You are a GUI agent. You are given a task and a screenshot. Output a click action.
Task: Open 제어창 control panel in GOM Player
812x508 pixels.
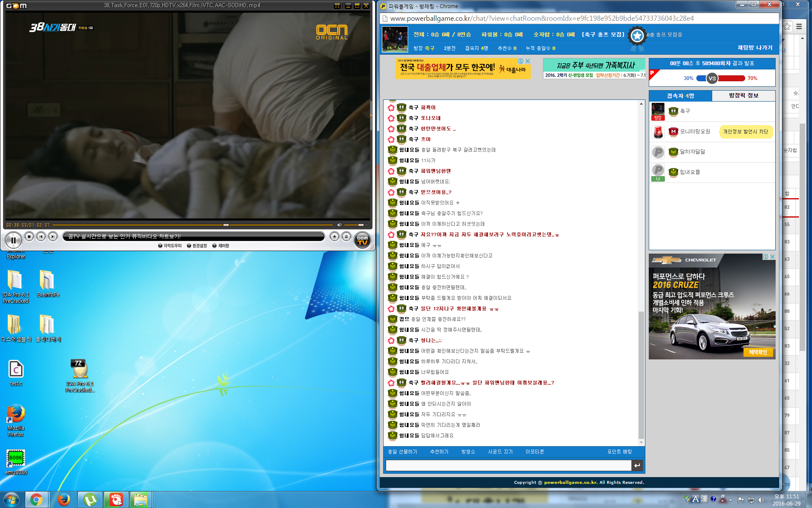pos(221,246)
